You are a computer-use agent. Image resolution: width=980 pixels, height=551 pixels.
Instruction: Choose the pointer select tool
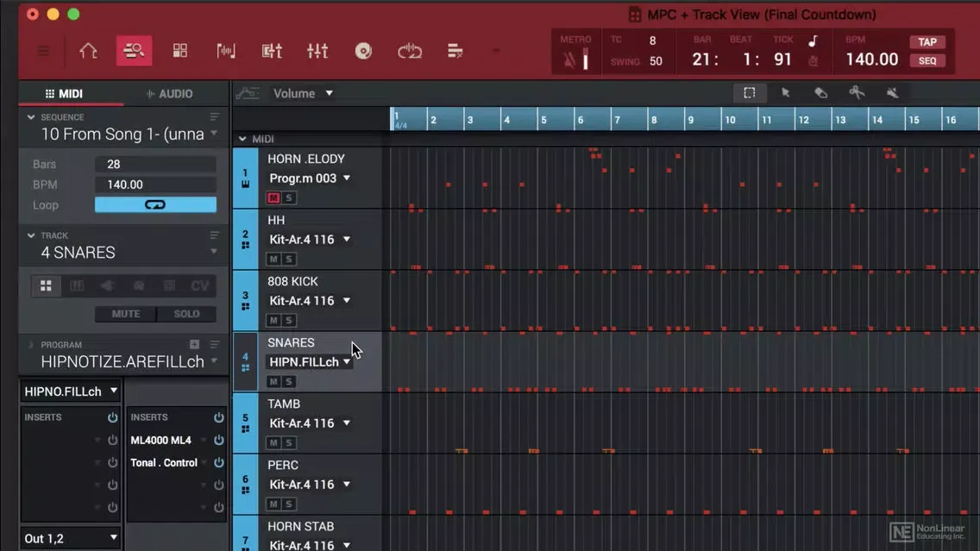click(x=786, y=93)
